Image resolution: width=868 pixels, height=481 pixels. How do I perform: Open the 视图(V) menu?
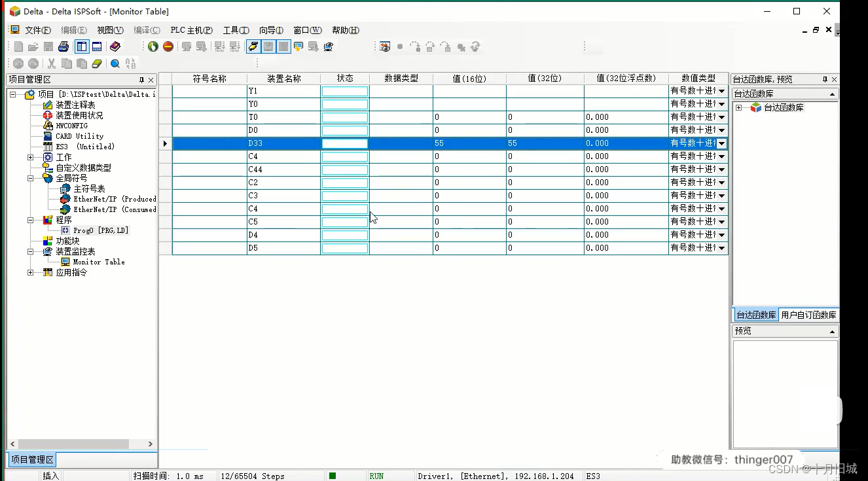pyautogui.click(x=110, y=30)
